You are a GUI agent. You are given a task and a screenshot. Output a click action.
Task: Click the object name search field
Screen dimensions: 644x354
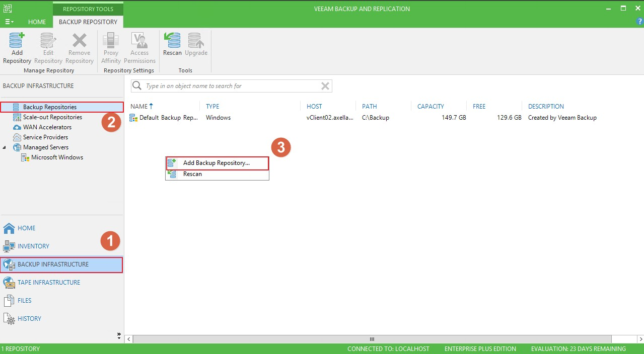click(x=232, y=86)
